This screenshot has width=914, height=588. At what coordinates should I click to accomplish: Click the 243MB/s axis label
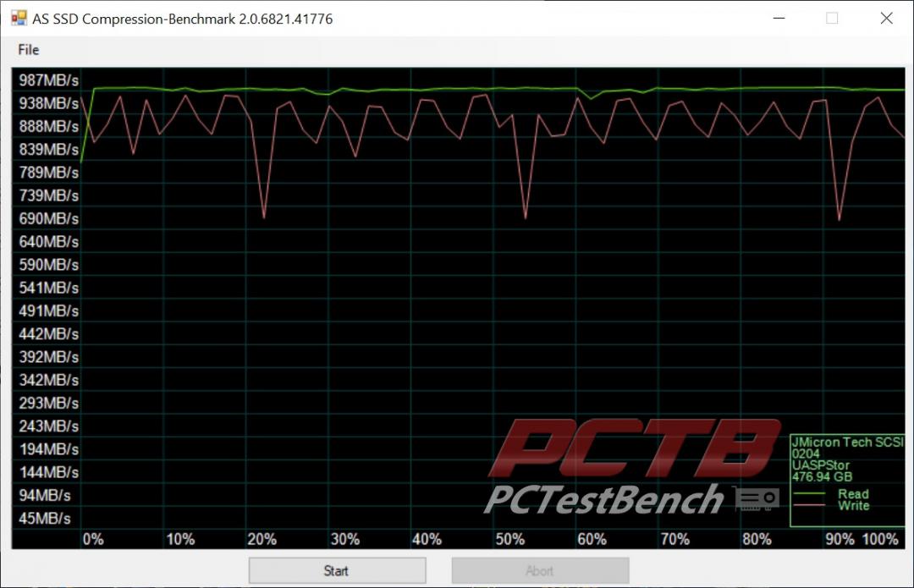click(x=48, y=426)
